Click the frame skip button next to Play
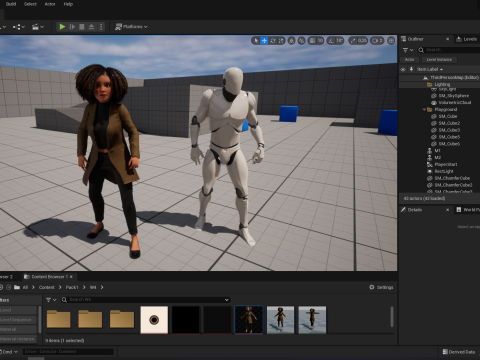Screen dimensions: 480x360 click(72, 27)
